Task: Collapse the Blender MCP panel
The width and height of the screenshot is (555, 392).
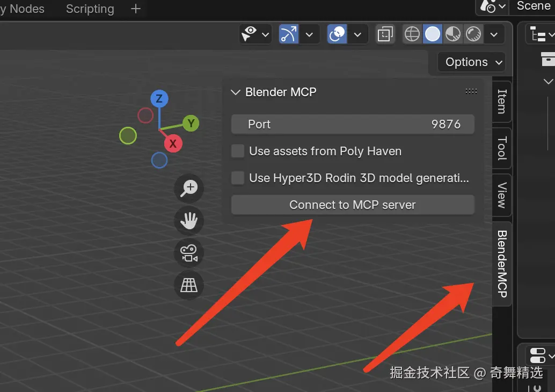Action: pos(236,92)
